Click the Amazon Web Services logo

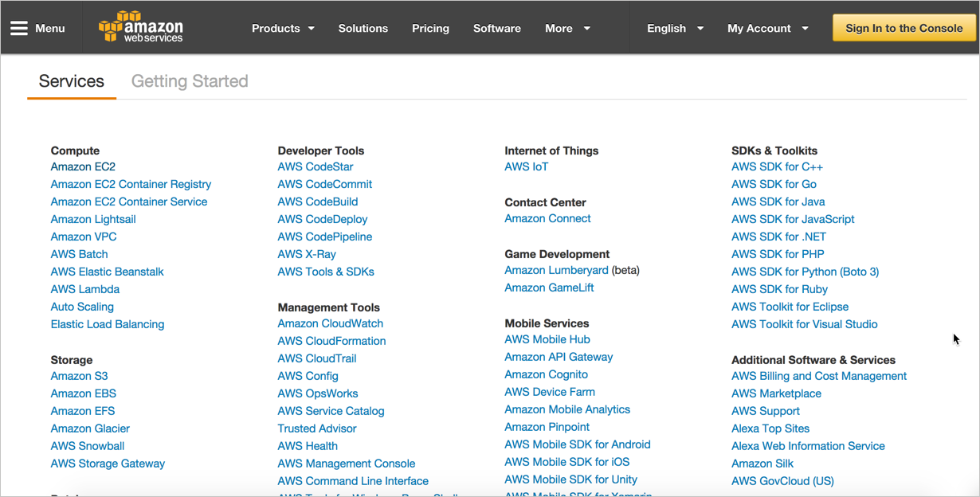141,27
